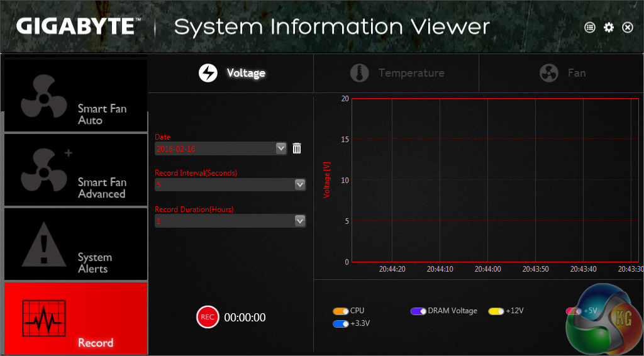
Task: Switch to the Temperature tab
Action: click(396, 73)
